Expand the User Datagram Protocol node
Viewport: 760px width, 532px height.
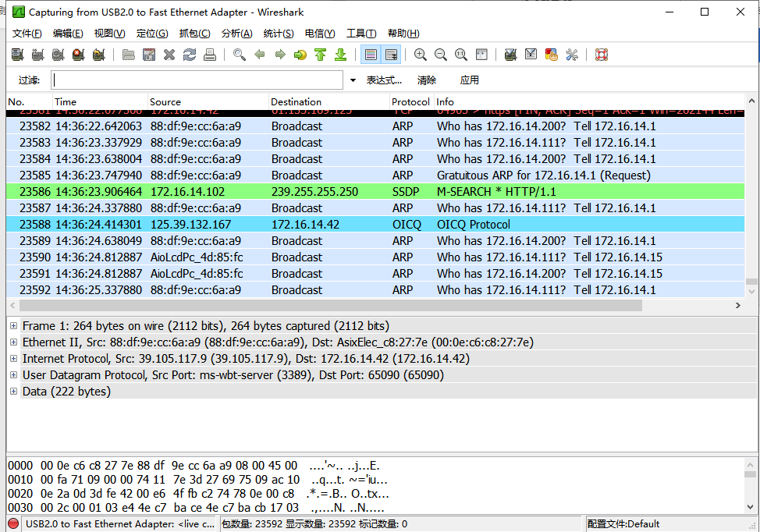13,375
